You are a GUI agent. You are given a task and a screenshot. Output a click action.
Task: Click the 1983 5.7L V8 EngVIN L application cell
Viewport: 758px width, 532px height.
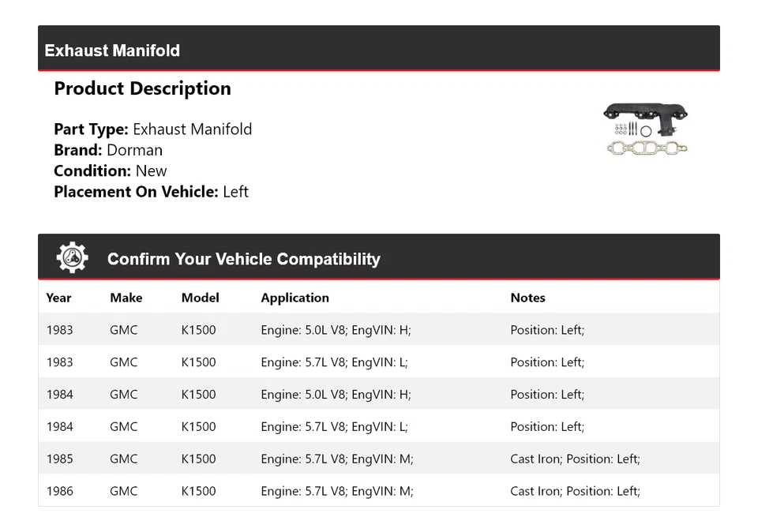tap(334, 362)
